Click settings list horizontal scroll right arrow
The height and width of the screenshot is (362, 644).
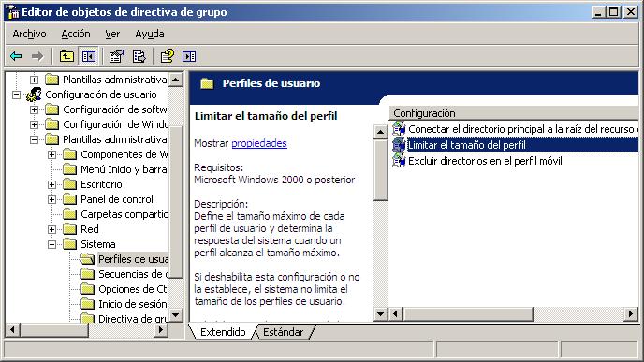(x=631, y=314)
